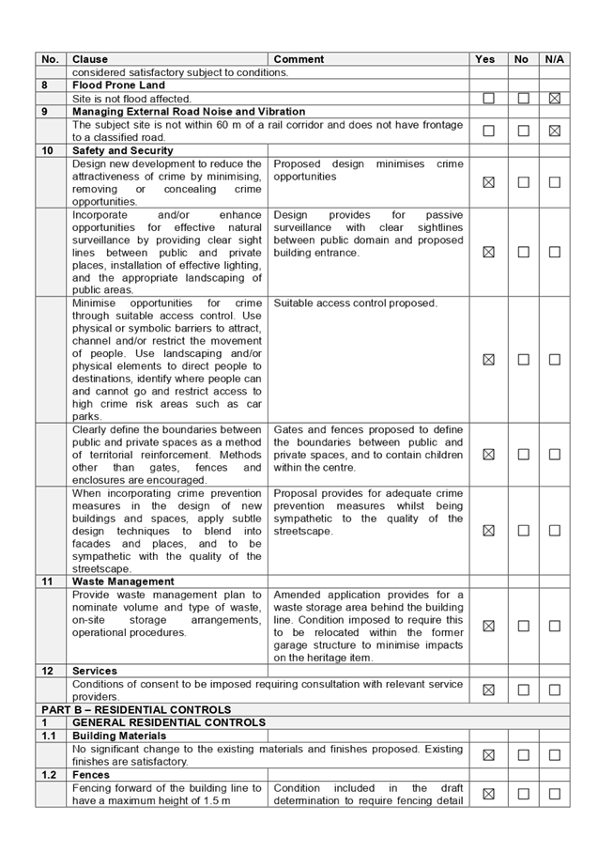Tick No checkbox in rail corridor noise row
The width and height of the screenshot is (598, 868).
pyautogui.click(x=523, y=131)
